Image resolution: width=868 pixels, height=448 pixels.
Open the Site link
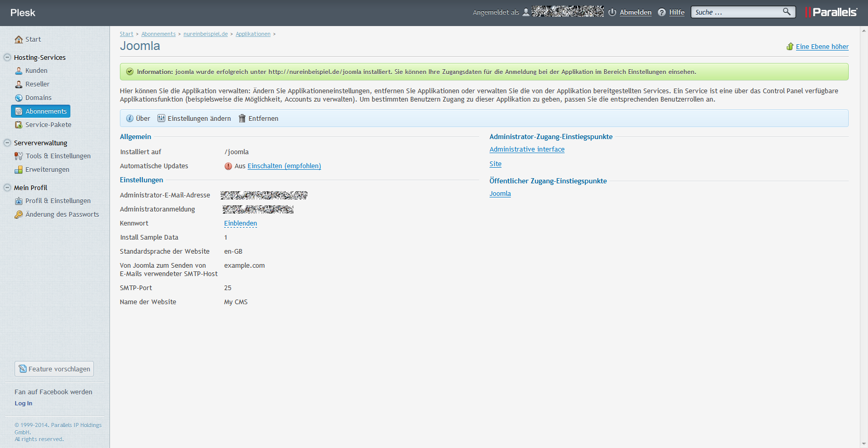[495, 164]
